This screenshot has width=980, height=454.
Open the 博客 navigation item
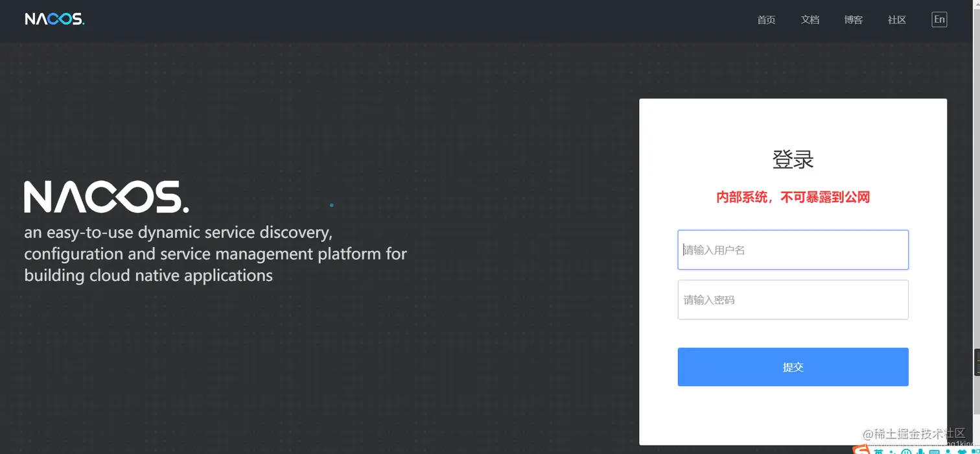pyautogui.click(x=854, y=20)
